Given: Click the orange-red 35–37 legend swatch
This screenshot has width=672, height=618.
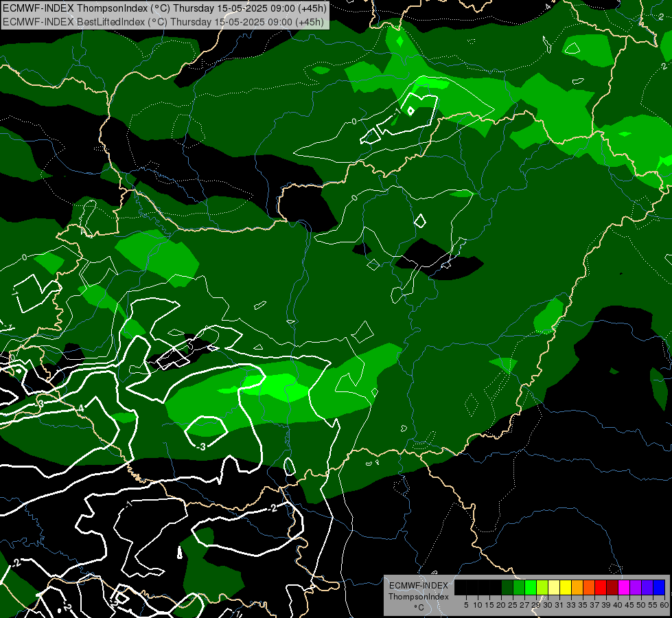Looking at the screenshot, I should coord(589,587).
